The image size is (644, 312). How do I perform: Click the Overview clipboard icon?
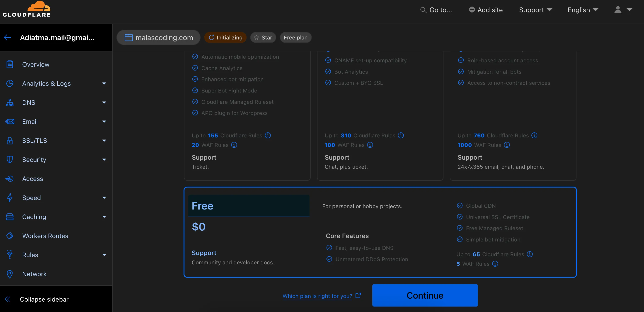tap(10, 64)
